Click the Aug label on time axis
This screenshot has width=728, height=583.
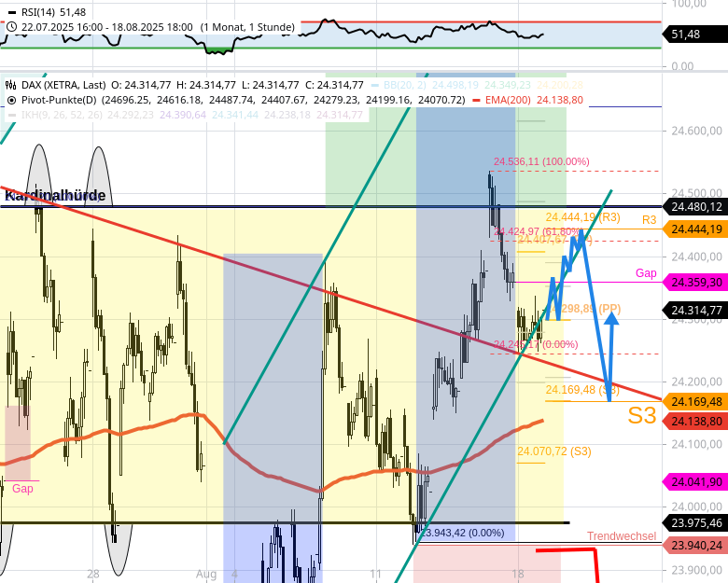click(x=206, y=575)
